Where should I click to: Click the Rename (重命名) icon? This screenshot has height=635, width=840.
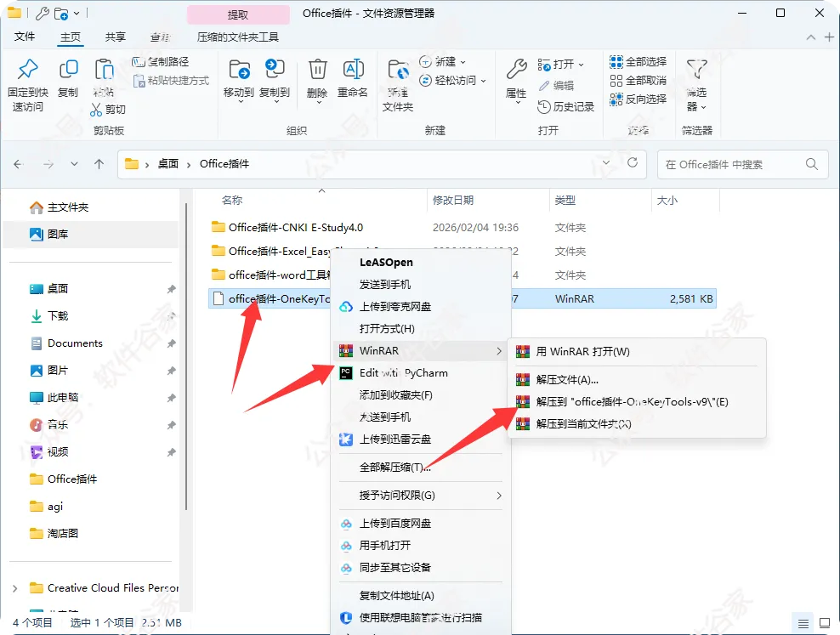coord(353,70)
